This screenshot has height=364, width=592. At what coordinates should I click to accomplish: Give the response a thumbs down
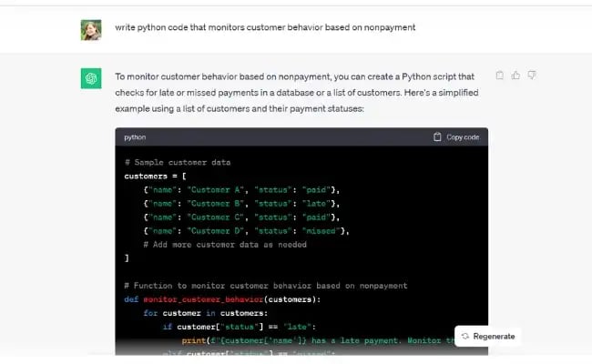tap(532, 75)
